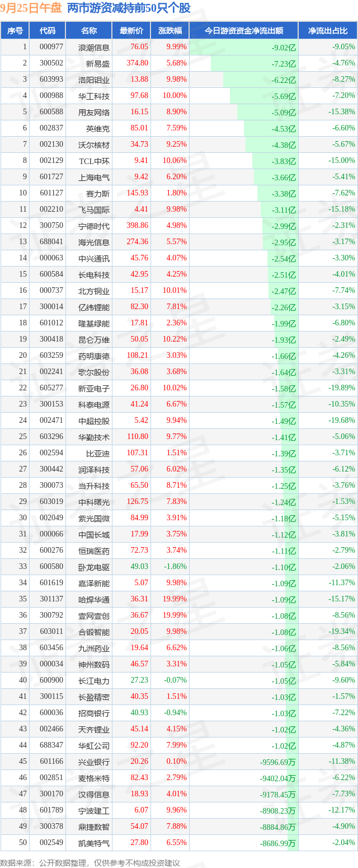Select stock name TCL中环

[x=94, y=161]
